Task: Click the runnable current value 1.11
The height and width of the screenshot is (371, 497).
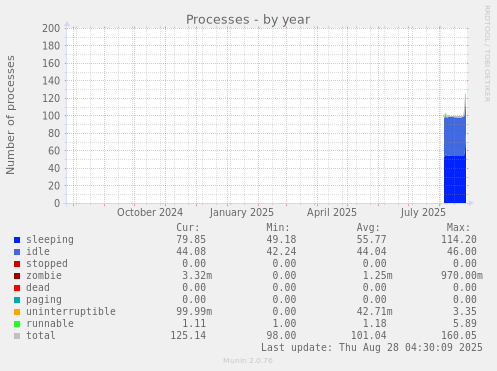Action: (x=194, y=324)
